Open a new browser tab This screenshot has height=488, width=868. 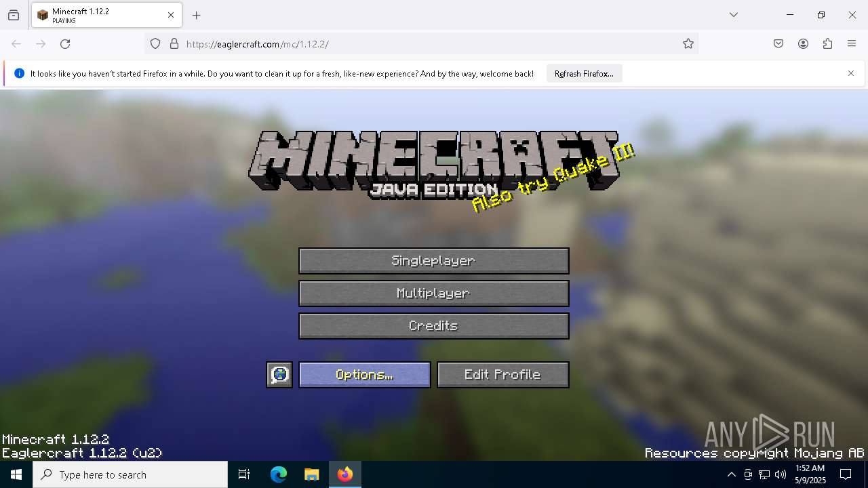pyautogui.click(x=197, y=15)
